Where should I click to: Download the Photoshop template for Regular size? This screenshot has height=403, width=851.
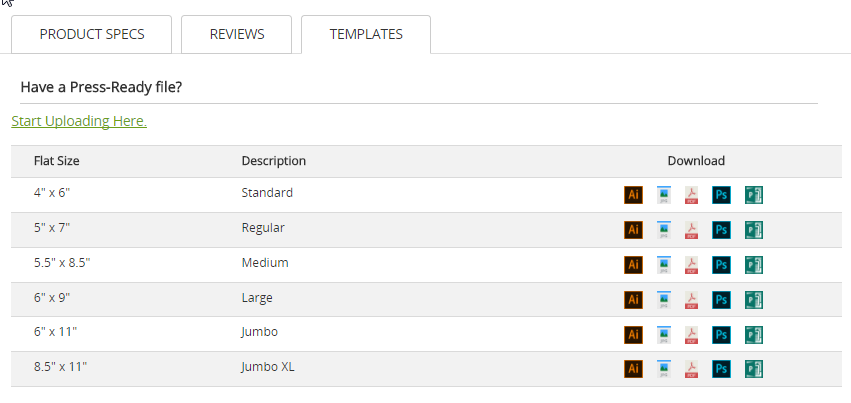pyautogui.click(x=721, y=230)
